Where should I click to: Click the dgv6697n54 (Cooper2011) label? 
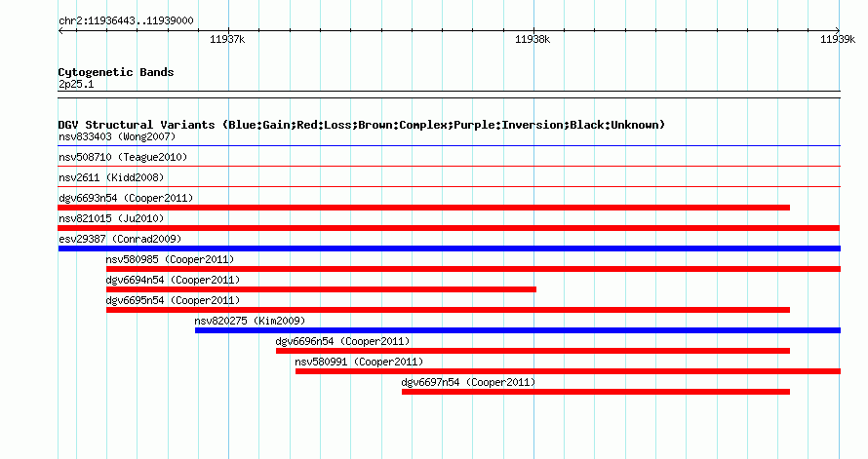click(468, 382)
